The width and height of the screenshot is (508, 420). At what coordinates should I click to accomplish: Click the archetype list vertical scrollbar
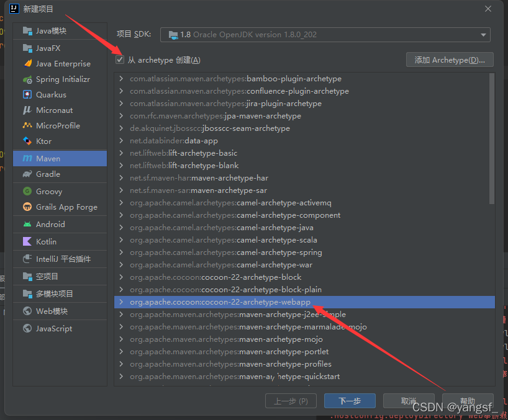click(x=492, y=138)
